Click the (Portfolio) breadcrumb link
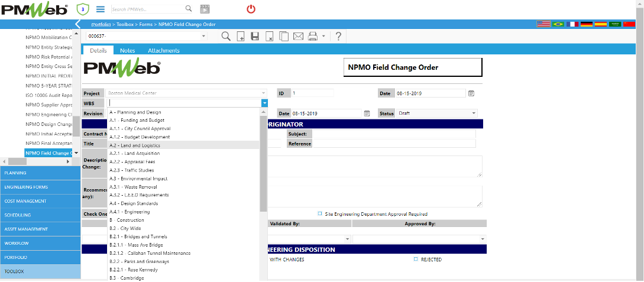This screenshot has height=282, width=644. tap(101, 25)
